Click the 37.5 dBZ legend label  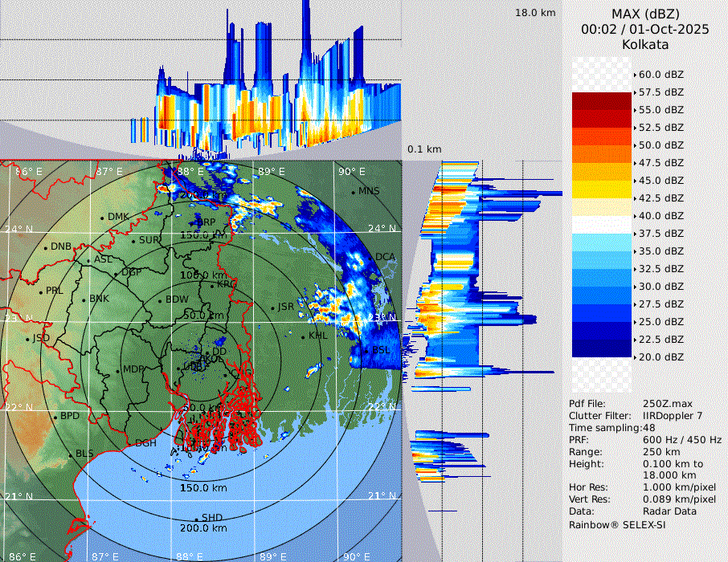click(661, 234)
